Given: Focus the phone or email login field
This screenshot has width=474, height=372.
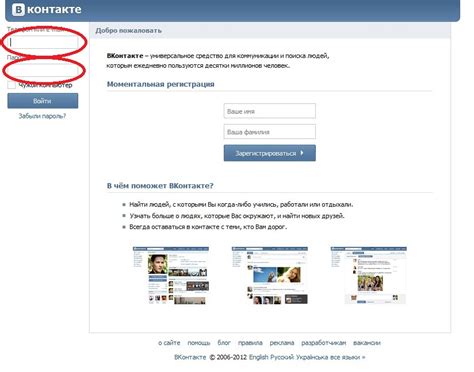Looking at the screenshot, I should 43,42.
